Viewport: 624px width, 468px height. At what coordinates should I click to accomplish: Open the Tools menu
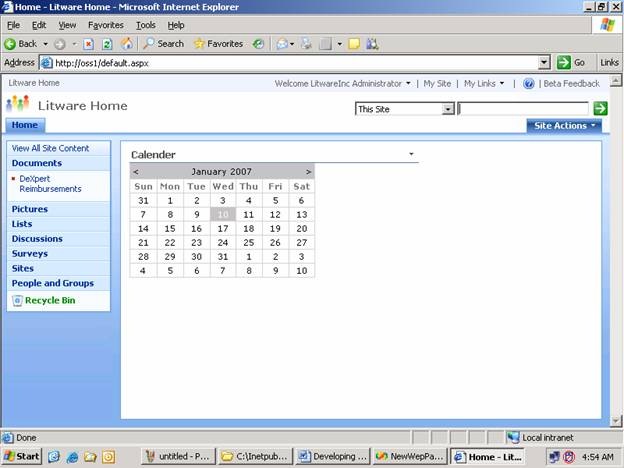pyautogui.click(x=146, y=25)
